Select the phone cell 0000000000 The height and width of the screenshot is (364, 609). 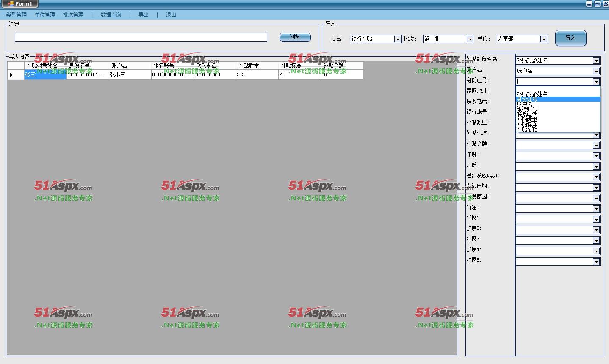215,74
